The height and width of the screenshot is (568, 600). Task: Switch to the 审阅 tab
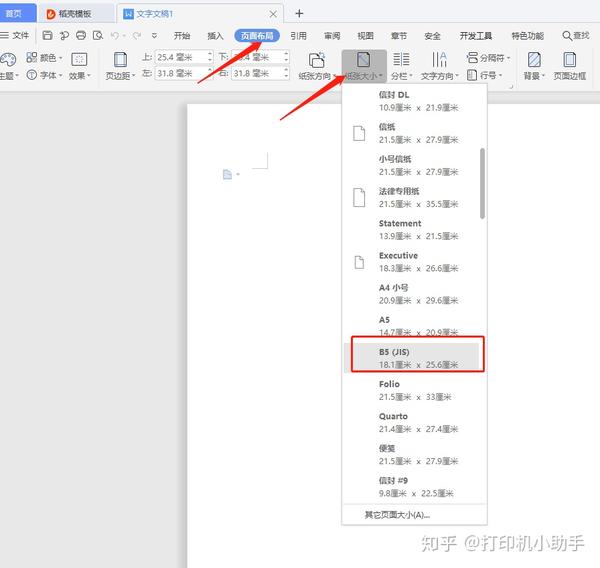click(332, 36)
